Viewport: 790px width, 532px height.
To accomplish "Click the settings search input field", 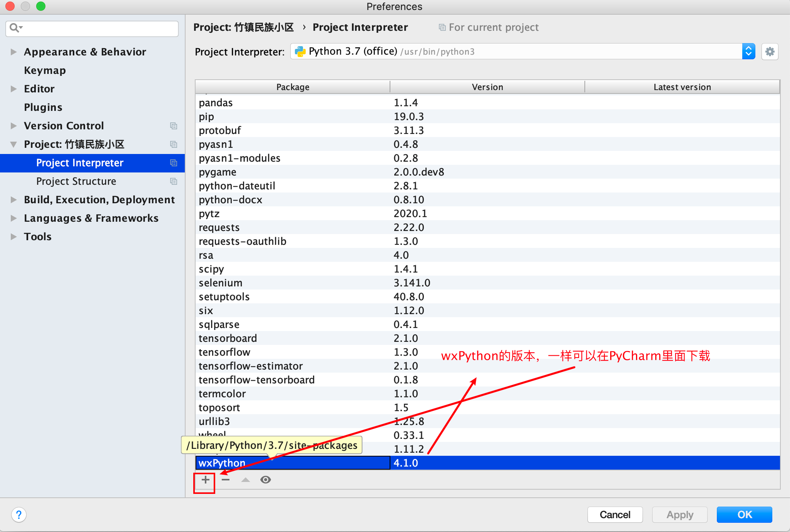I will point(100,28).
